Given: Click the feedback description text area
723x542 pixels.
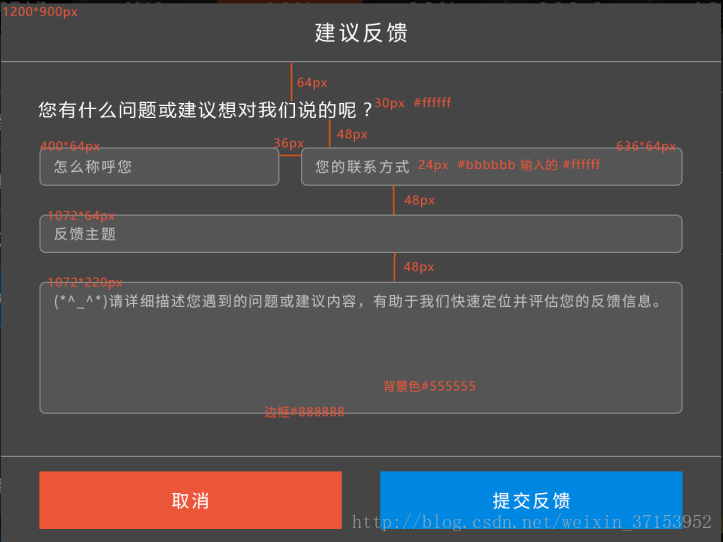Looking at the screenshot, I should 361,348.
